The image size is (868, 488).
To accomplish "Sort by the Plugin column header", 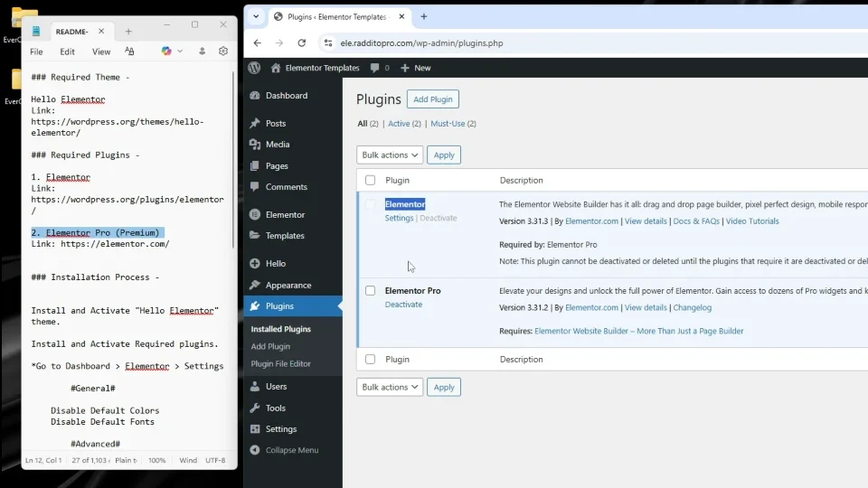I will (398, 181).
